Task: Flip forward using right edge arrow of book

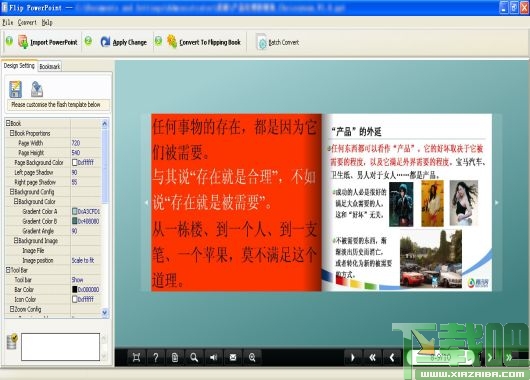Action: (x=497, y=203)
